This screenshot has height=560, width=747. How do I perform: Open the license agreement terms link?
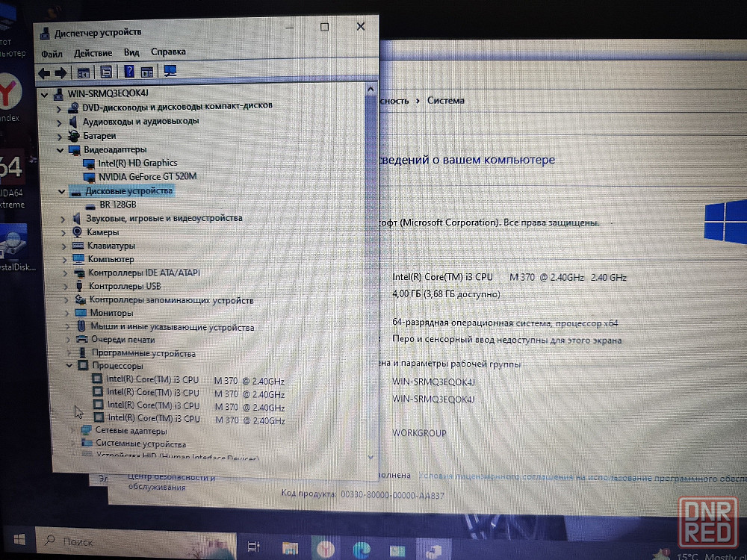coord(582,477)
